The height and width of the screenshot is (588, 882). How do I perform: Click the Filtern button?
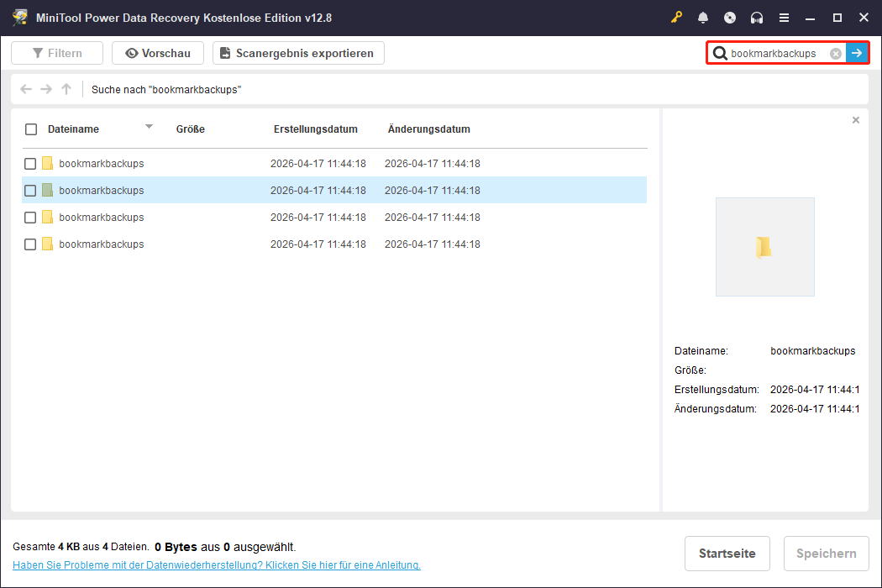point(57,53)
